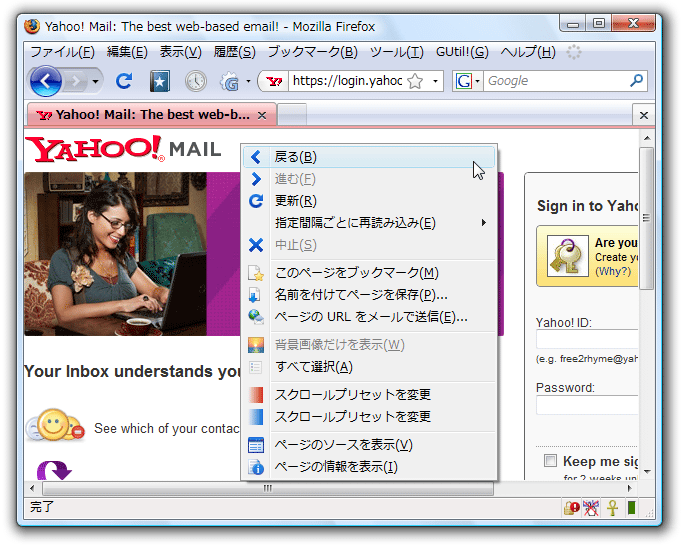Click the URL field showing https://login.yahoo
The width and height of the screenshot is (682, 546).
[347, 81]
